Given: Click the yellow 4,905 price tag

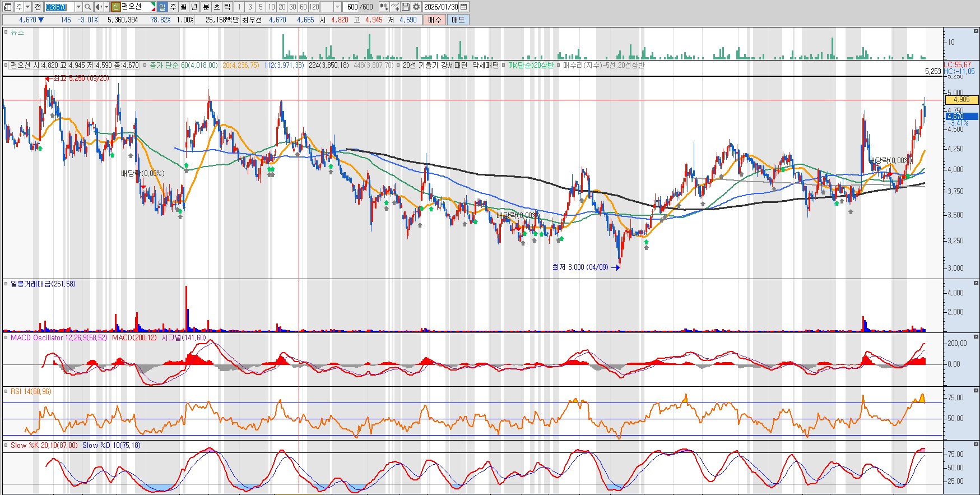Looking at the screenshot, I should [x=962, y=100].
